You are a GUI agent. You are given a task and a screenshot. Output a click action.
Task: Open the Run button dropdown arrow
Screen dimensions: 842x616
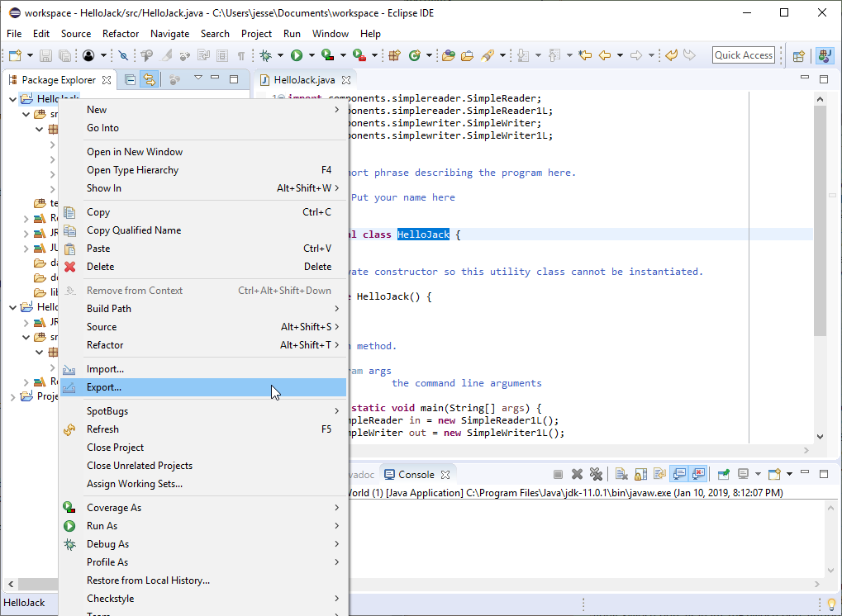(312, 55)
